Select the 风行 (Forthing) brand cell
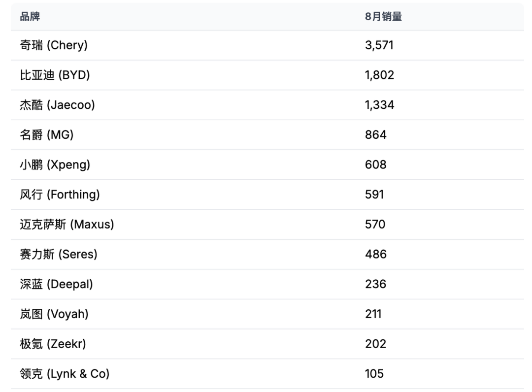 pos(60,195)
